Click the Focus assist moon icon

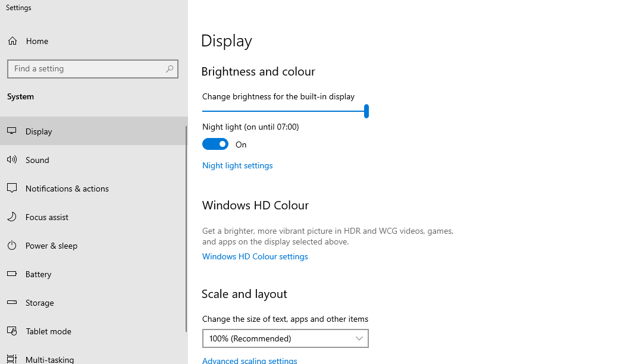coord(12,216)
